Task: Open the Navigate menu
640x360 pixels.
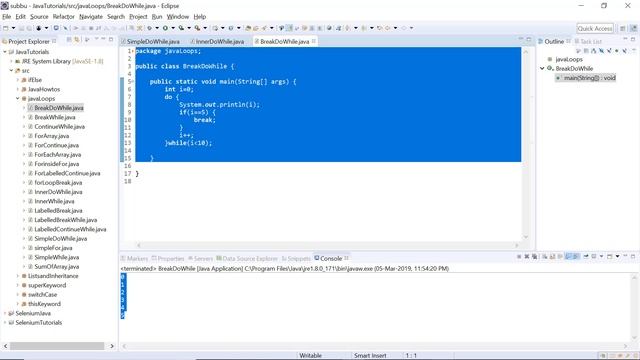Action: coord(91,17)
